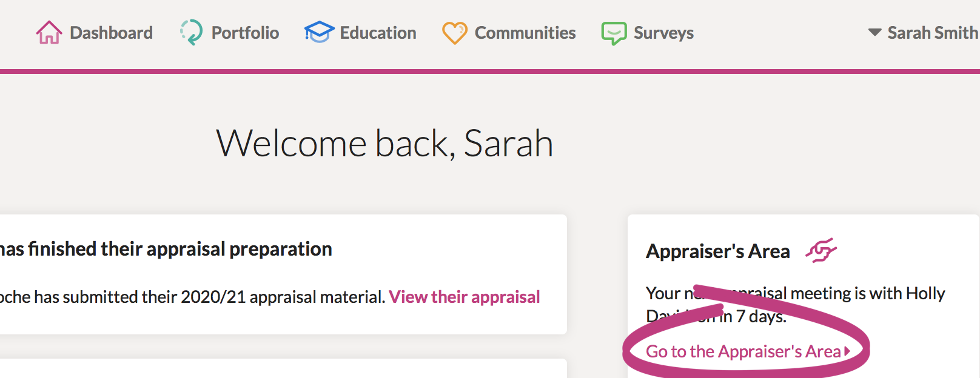The width and height of the screenshot is (980, 378).
Task: Open the Go to the Appraiser's Area link
Action: [x=743, y=351]
